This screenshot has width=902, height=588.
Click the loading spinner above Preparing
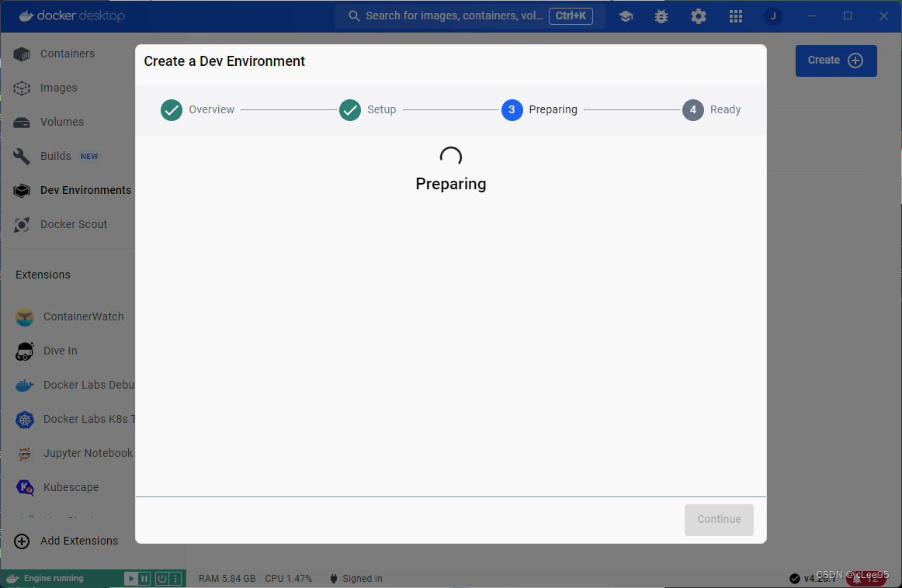451,157
